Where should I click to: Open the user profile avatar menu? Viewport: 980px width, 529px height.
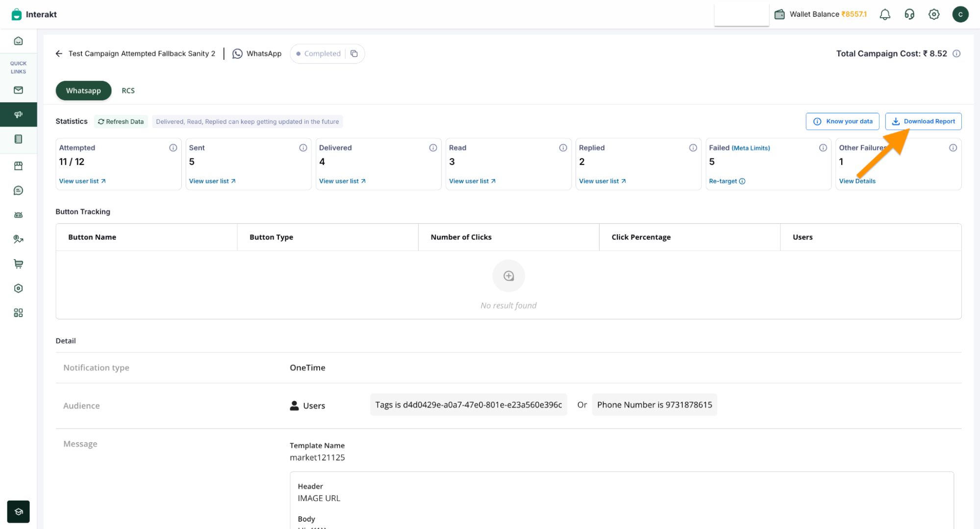click(960, 15)
